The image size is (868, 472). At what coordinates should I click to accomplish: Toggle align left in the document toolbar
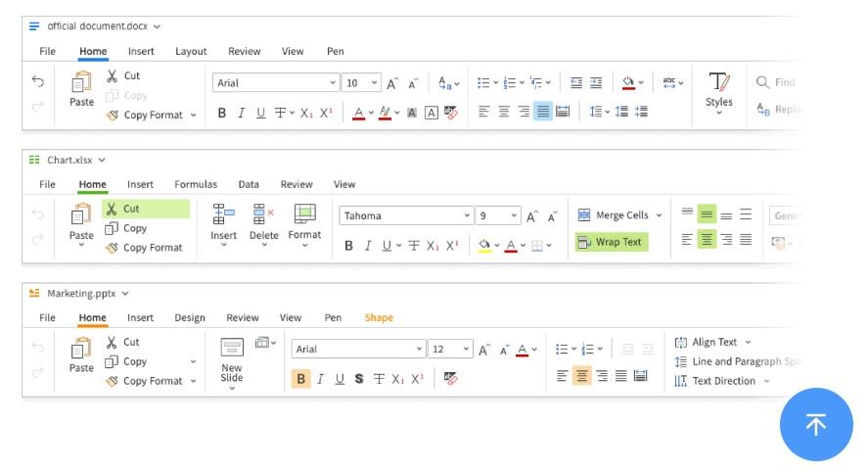(x=483, y=112)
